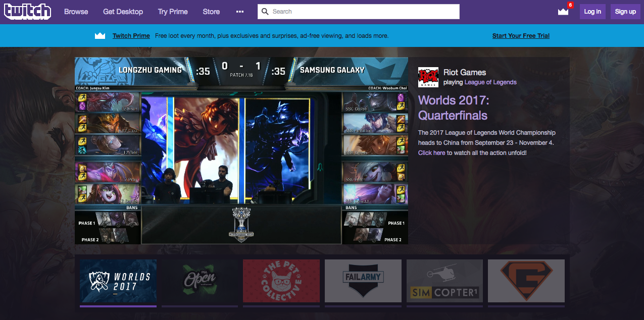Go to the Store page
Image resolution: width=644 pixels, height=320 pixels.
(211, 12)
